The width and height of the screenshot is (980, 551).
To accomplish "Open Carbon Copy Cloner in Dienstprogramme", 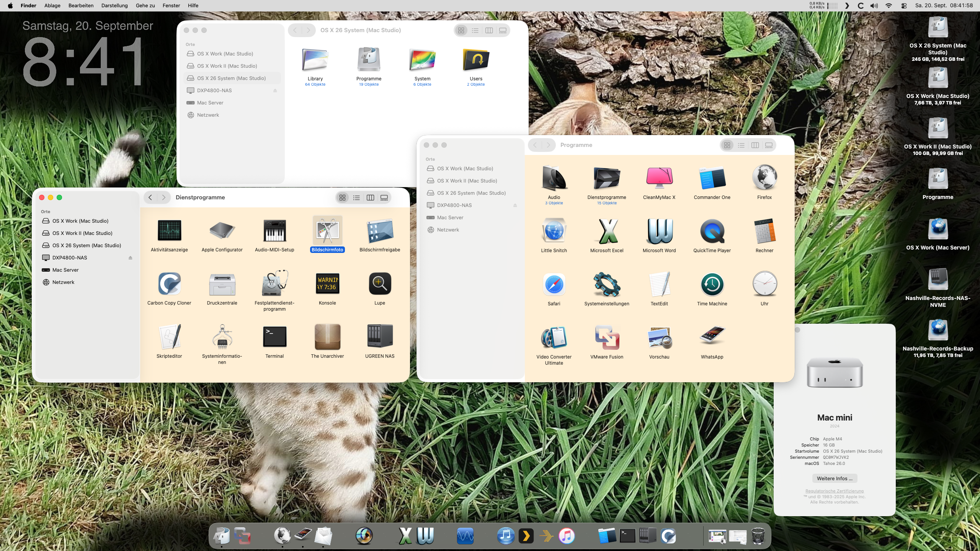I will click(169, 284).
